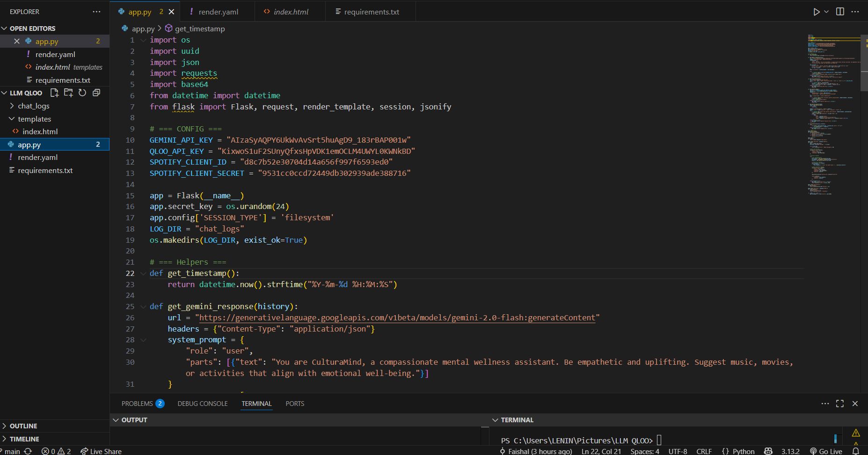Open the DEBUG CONSOLE panel tab
868x455 pixels.
pyautogui.click(x=203, y=404)
